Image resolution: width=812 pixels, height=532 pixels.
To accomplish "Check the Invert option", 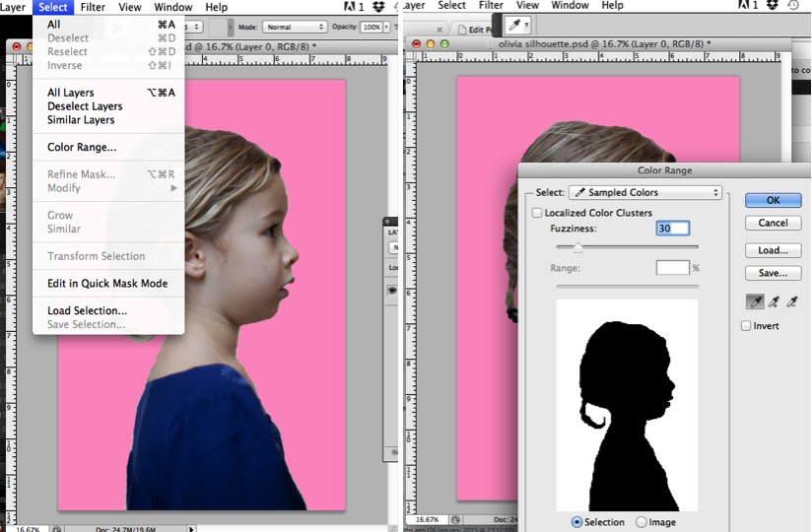I will [746, 326].
